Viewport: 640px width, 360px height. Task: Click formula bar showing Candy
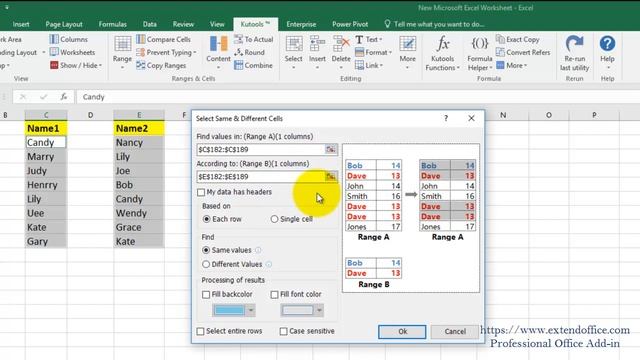click(359, 97)
